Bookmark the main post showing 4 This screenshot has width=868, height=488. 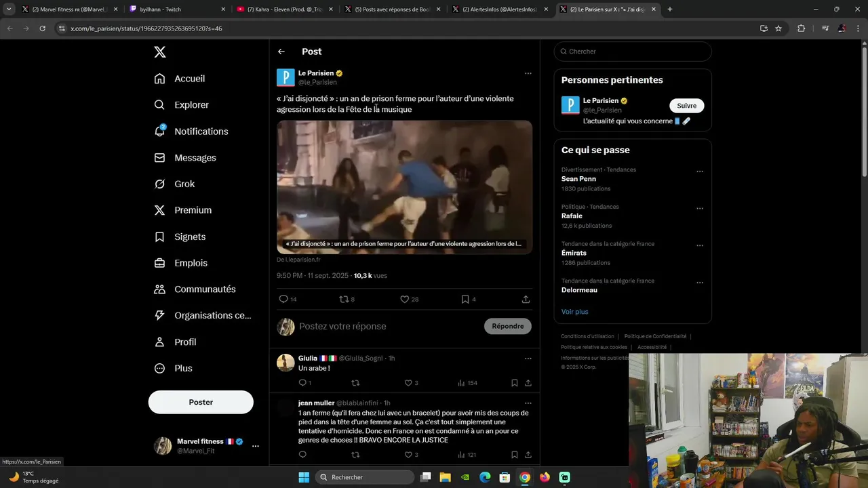tap(468, 299)
